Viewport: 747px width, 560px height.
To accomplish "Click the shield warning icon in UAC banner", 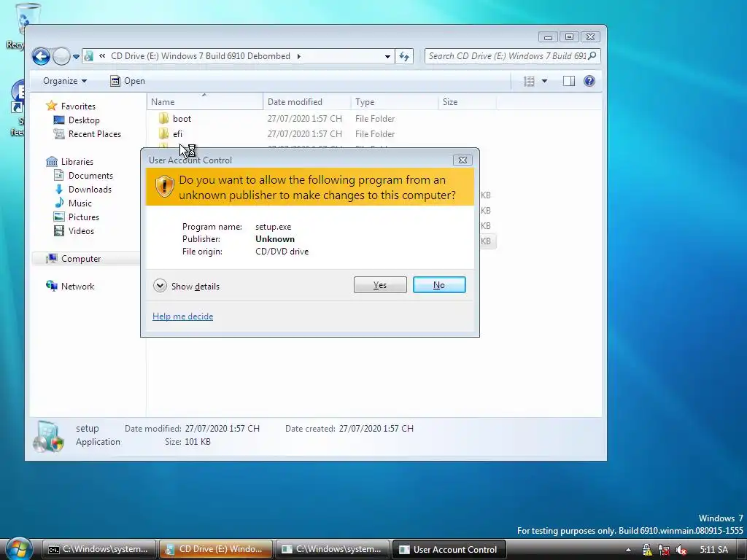I will pyautogui.click(x=164, y=186).
